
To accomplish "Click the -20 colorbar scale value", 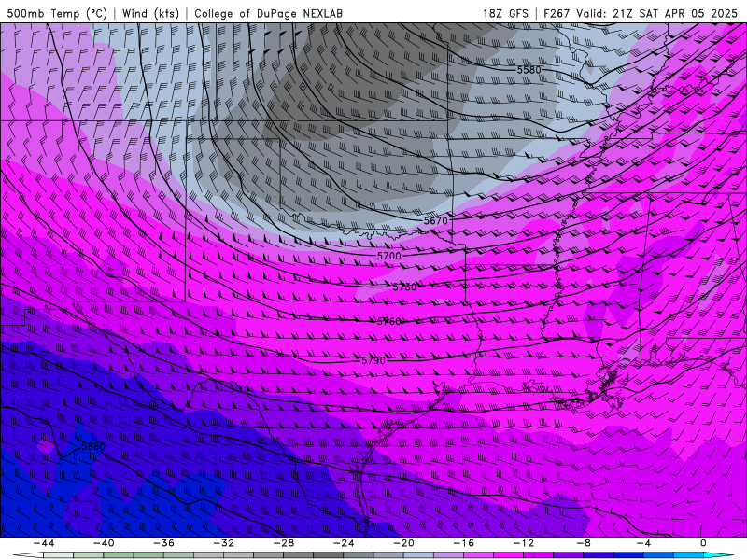I will tap(404, 543).
